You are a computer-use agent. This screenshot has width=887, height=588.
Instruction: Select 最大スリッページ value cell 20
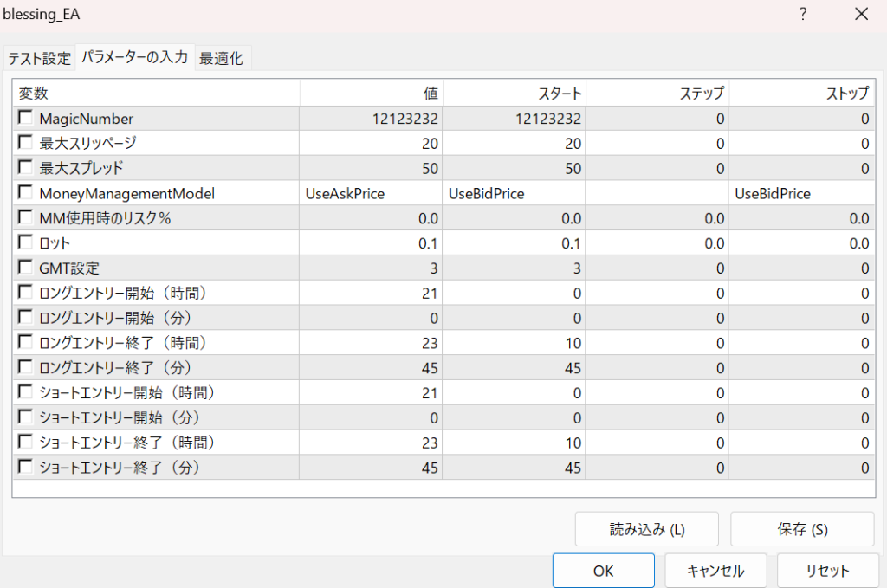click(x=371, y=144)
